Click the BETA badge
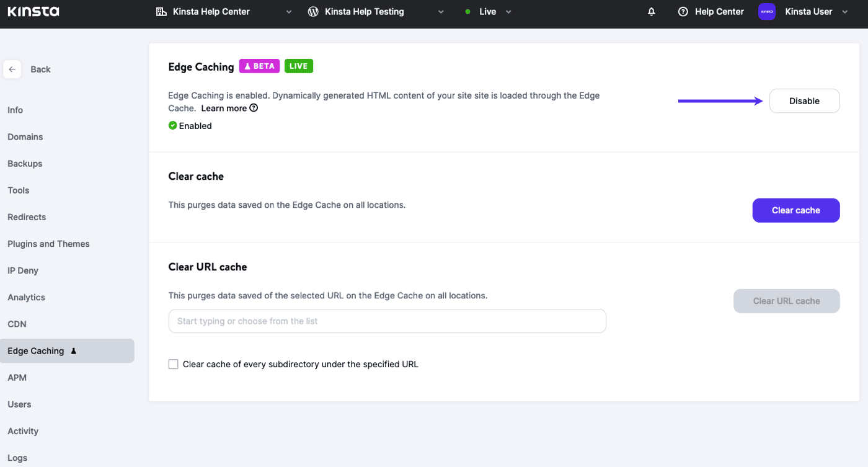This screenshot has height=467, width=868. [x=260, y=66]
